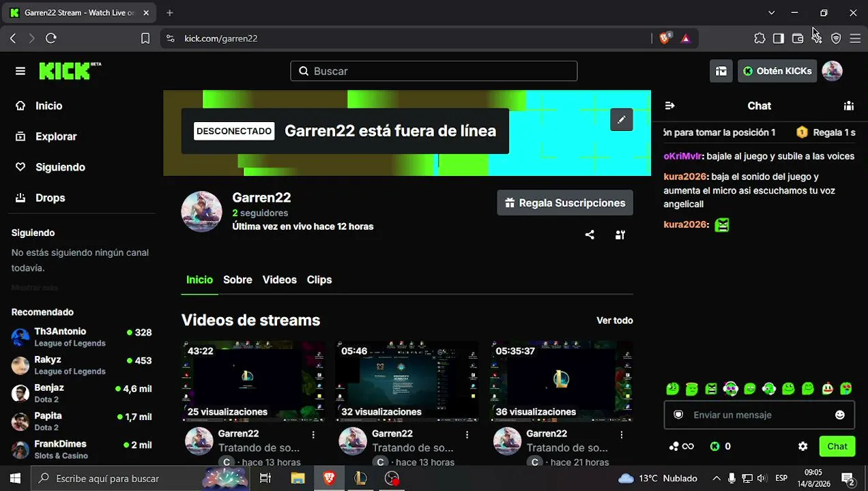Open chat users list icon

[x=849, y=106]
